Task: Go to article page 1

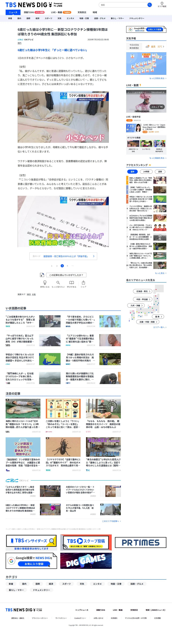Action: pos(52,266)
